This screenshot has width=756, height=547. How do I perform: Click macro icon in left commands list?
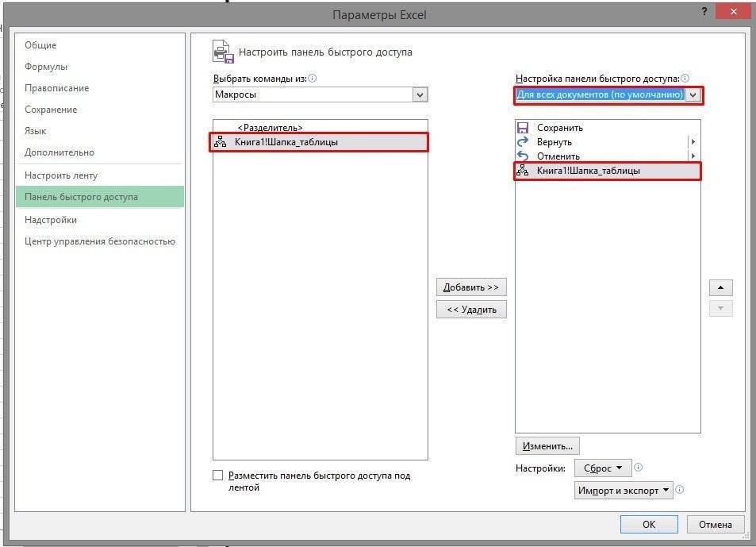tap(221, 142)
